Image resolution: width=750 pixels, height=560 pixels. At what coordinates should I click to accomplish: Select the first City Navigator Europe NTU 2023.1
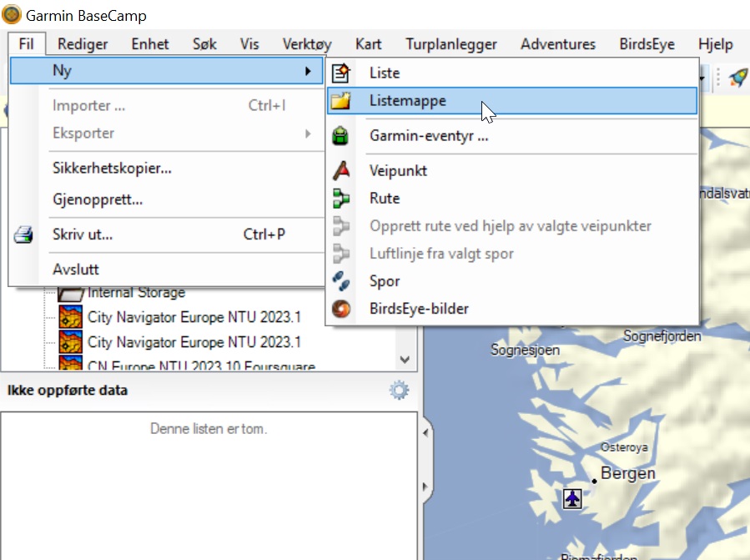pyautogui.click(x=194, y=317)
